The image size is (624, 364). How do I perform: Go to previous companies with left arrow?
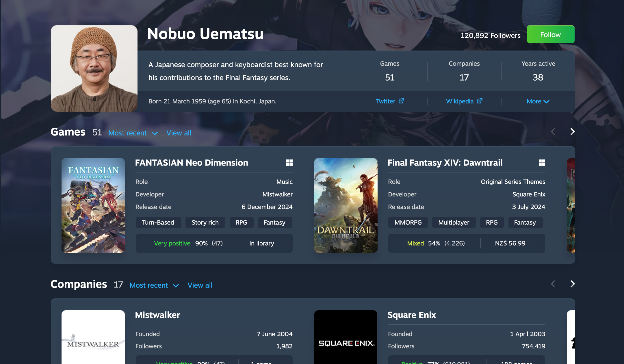pos(553,284)
